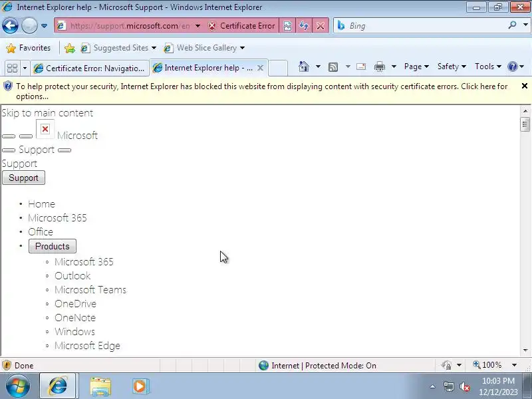532x399 pixels.
Task: Click the page scrollbar up arrow
Action: point(525,111)
